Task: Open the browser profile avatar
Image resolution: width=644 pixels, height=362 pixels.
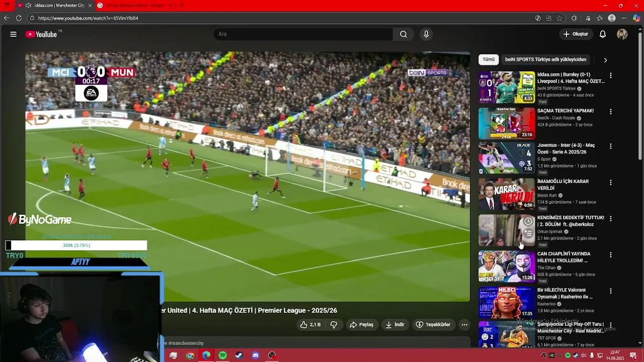Action: pos(612,18)
